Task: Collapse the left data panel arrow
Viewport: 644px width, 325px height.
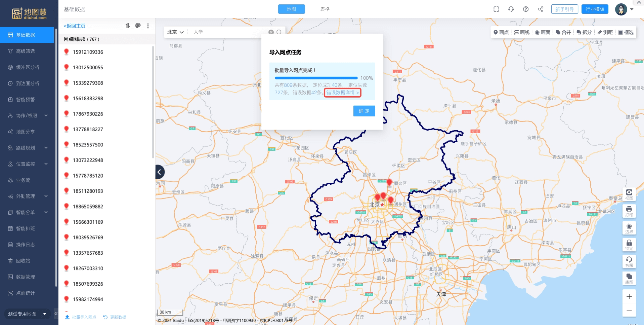Action: click(160, 172)
